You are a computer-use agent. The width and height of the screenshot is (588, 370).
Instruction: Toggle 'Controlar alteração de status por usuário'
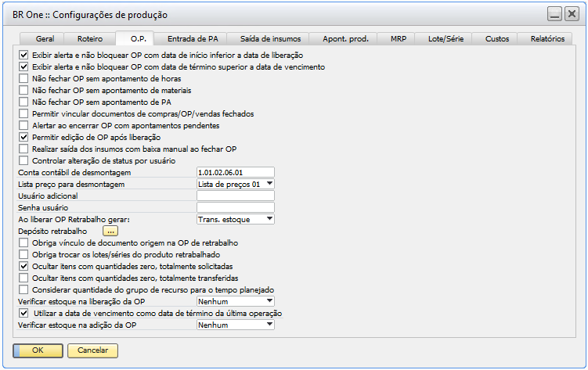pos(23,160)
